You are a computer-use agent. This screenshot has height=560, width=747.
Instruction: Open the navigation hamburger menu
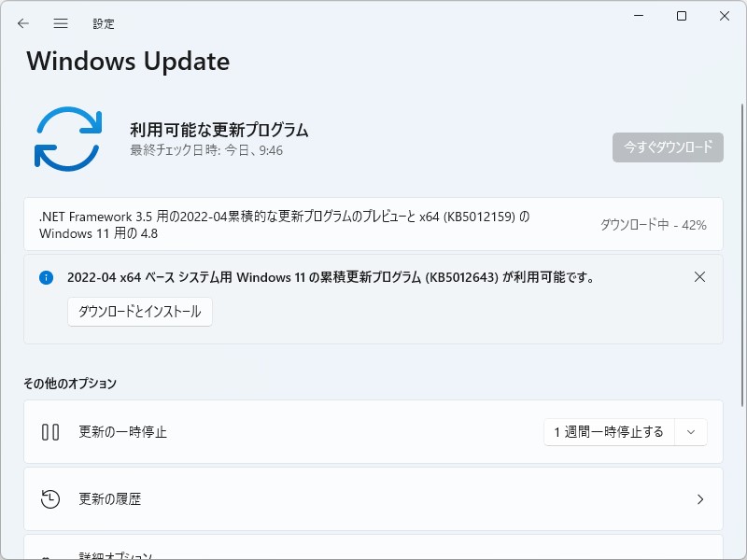tap(61, 23)
